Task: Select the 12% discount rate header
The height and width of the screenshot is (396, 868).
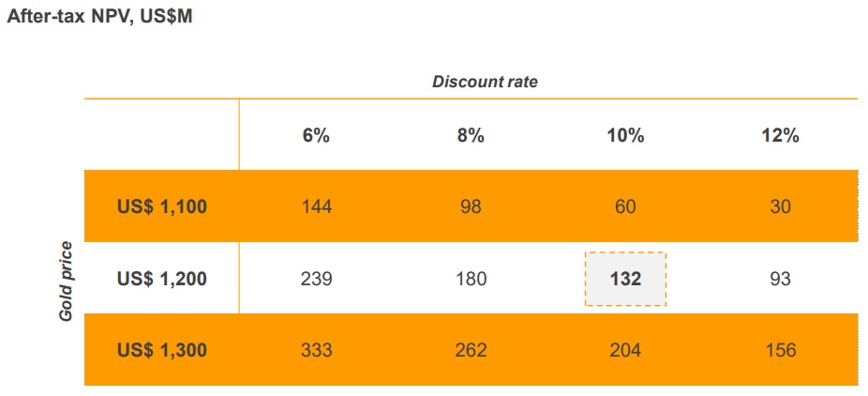Action: [x=780, y=136]
